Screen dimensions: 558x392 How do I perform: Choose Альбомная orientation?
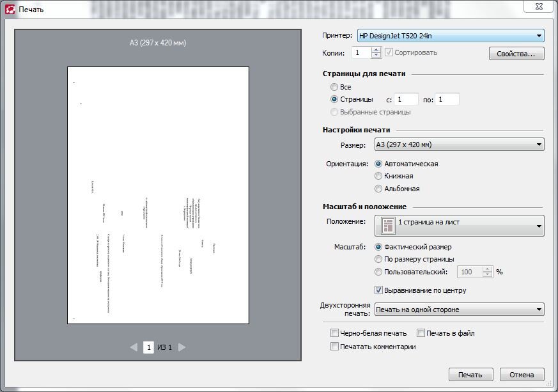tap(378, 189)
